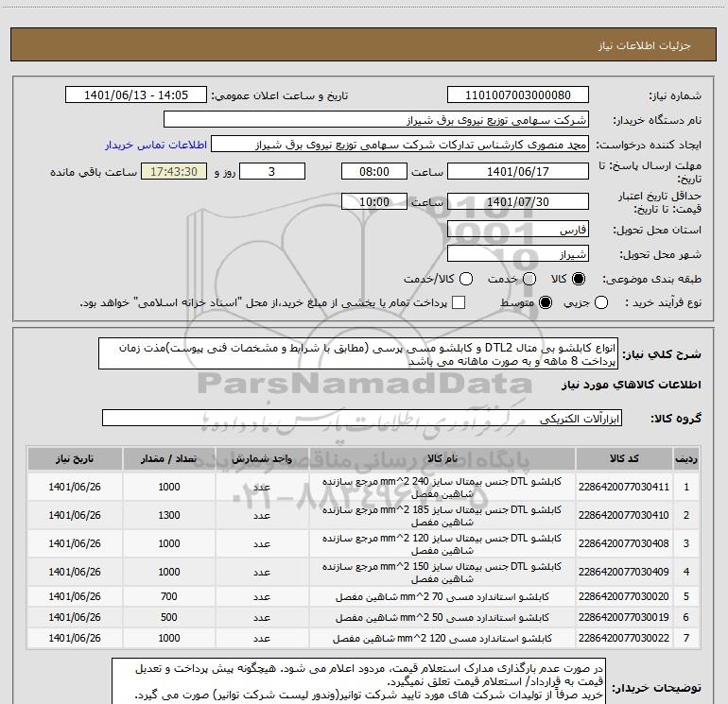Click the DTL 185 mm^2 cable lug name
Image resolution: width=728 pixels, height=704 pixels.
point(442,516)
